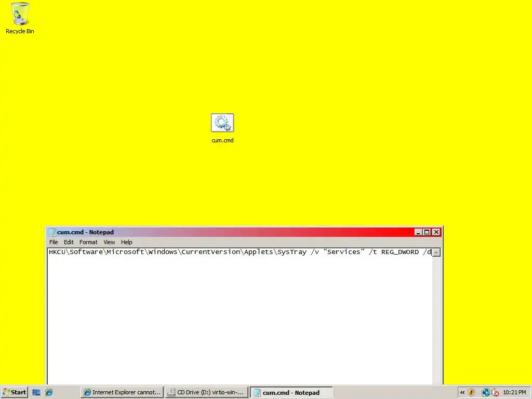The image size is (532, 399).
Task: Click the network connection tray icon
Action: click(485, 393)
